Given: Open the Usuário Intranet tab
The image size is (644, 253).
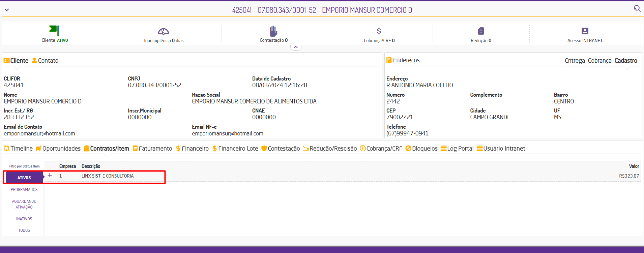Looking at the screenshot, I should click(501, 149).
